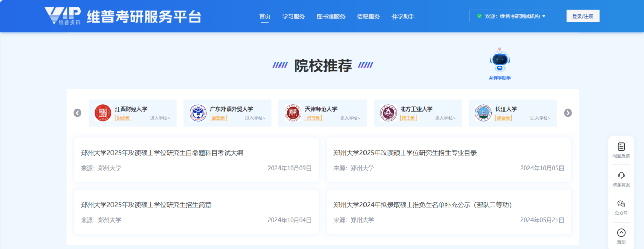Open the 学习服务 menu
This screenshot has height=249, width=644.
[x=293, y=16]
